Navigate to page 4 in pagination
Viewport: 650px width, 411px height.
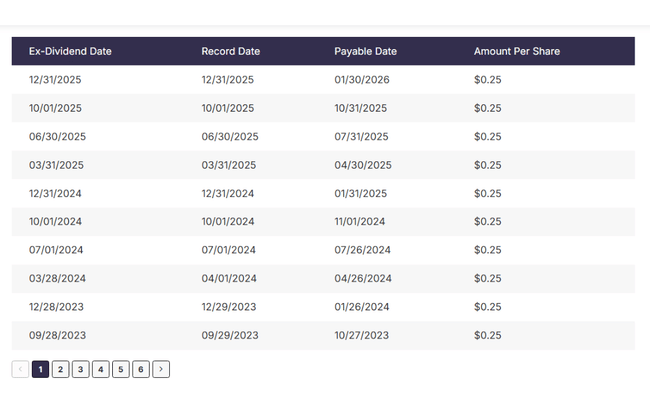coord(101,369)
